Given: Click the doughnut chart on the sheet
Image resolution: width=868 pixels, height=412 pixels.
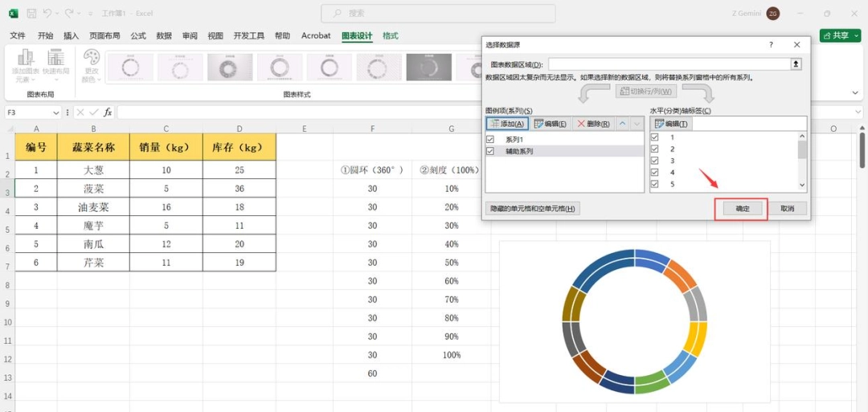Looking at the screenshot, I should click(634, 321).
